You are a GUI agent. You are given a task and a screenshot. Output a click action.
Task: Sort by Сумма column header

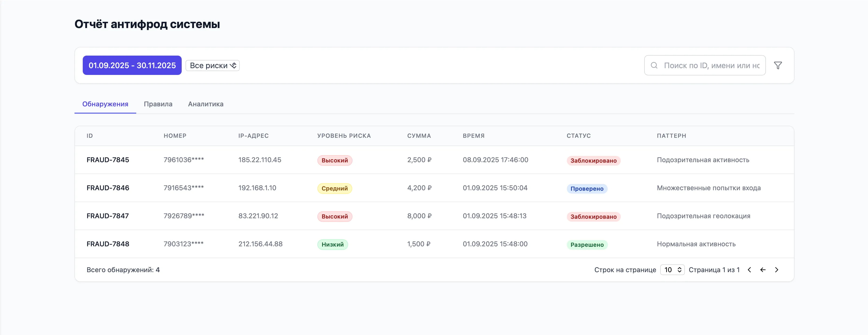419,136
